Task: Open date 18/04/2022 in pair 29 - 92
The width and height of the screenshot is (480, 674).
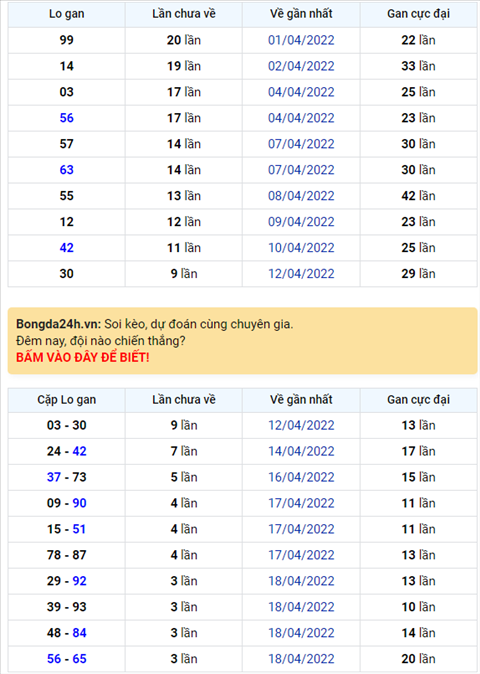Action: coord(301,581)
